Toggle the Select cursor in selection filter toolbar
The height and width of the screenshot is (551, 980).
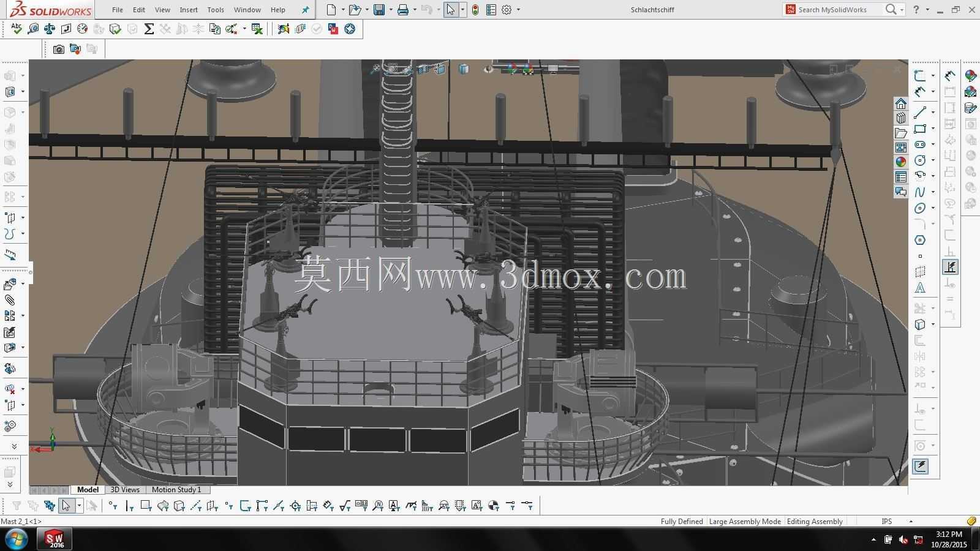tap(66, 506)
